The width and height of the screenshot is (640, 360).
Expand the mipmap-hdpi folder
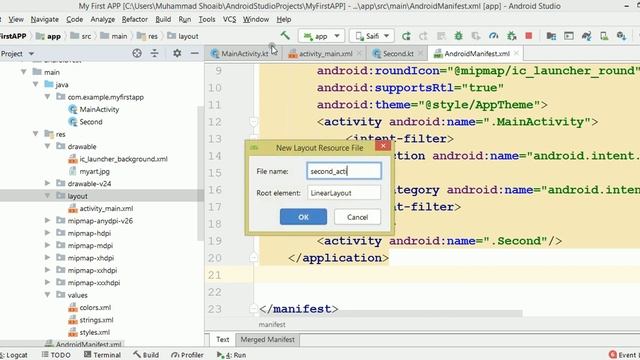(47, 233)
